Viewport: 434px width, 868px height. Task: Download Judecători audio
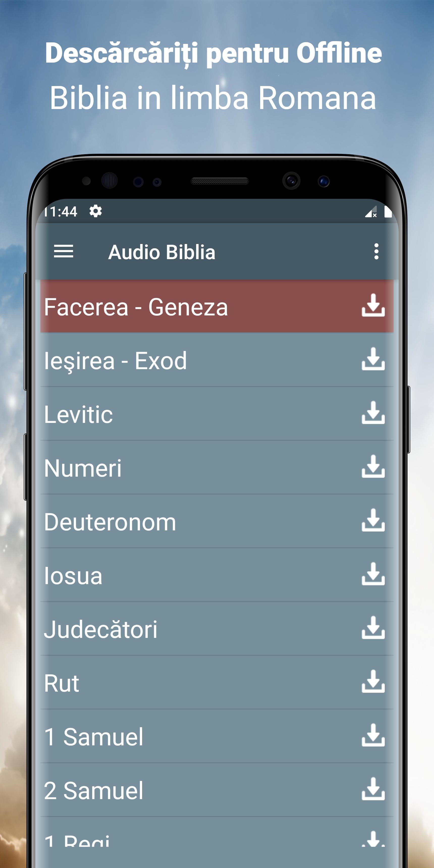click(373, 628)
